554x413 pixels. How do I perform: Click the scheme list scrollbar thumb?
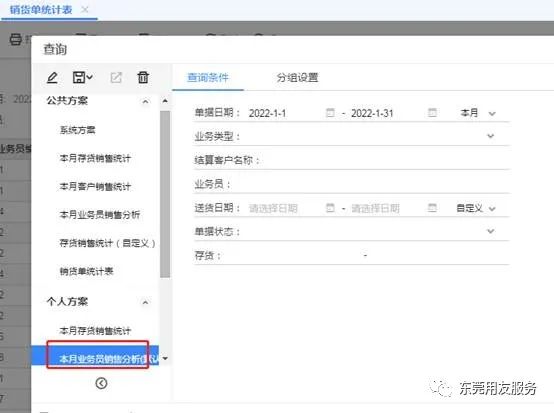(165, 194)
